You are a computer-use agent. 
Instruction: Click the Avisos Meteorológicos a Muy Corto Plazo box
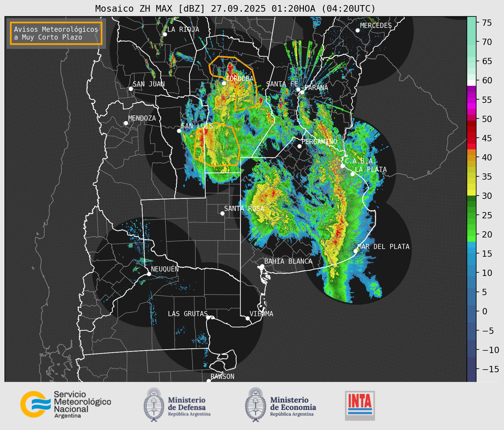(x=56, y=33)
